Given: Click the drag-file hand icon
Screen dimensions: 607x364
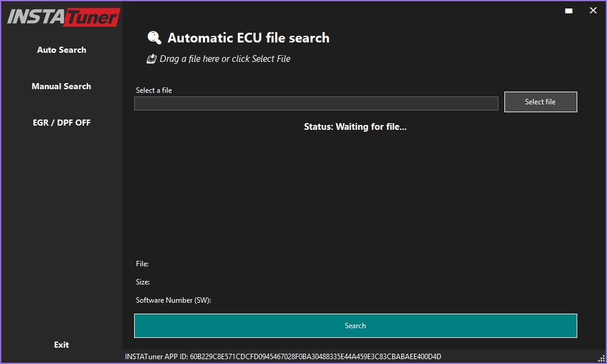Looking at the screenshot, I should [152, 58].
